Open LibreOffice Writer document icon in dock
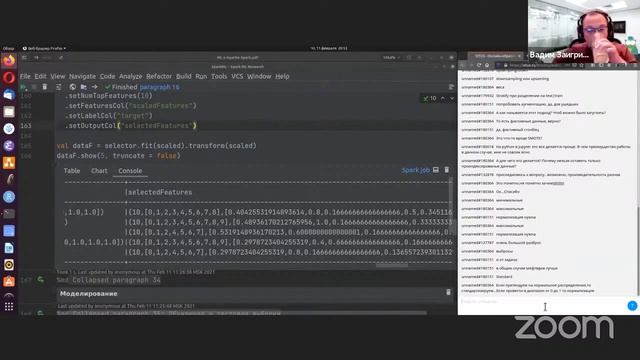This screenshot has height=360, width=640. (x=9, y=248)
